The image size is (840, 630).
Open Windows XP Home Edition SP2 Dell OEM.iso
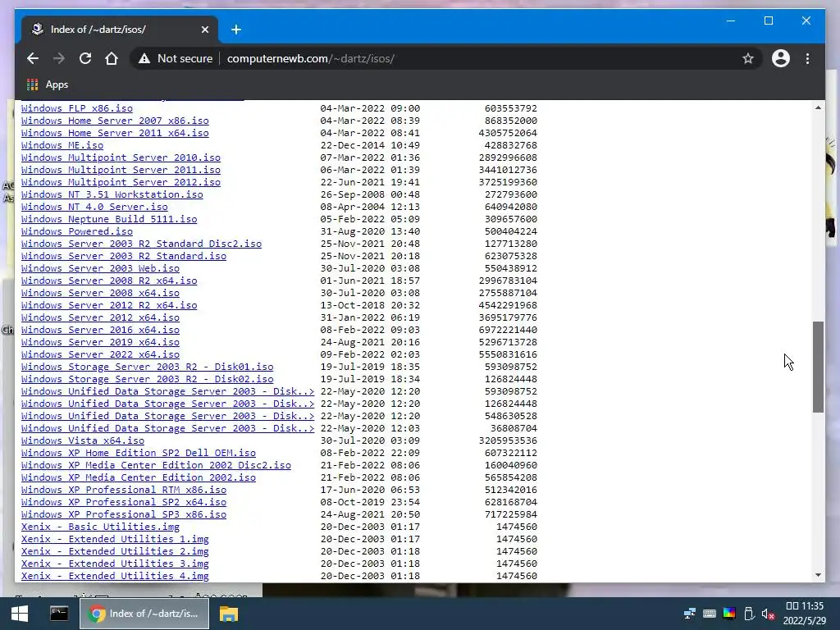[138, 453]
